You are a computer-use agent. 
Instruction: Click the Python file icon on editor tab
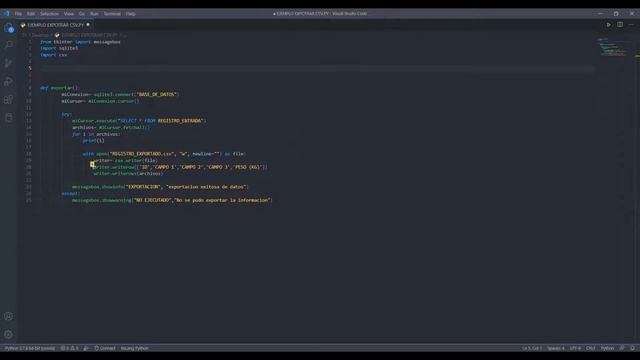click(23, 25)
